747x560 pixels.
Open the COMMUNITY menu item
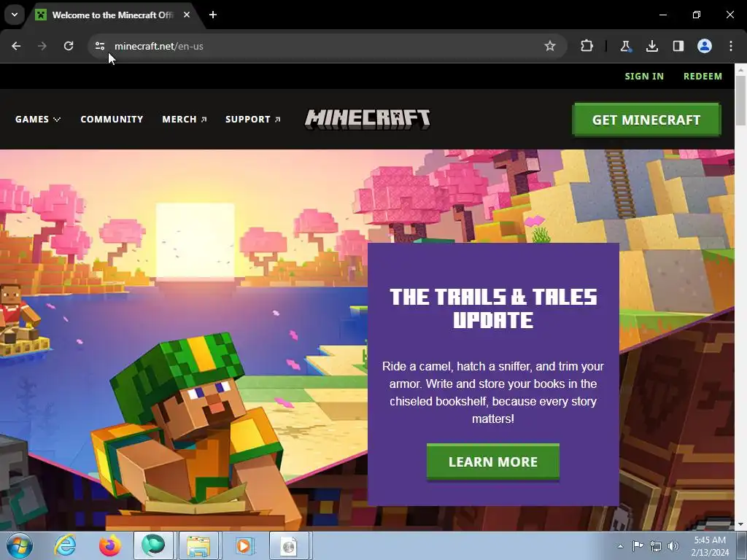click(x=112, y=119)
